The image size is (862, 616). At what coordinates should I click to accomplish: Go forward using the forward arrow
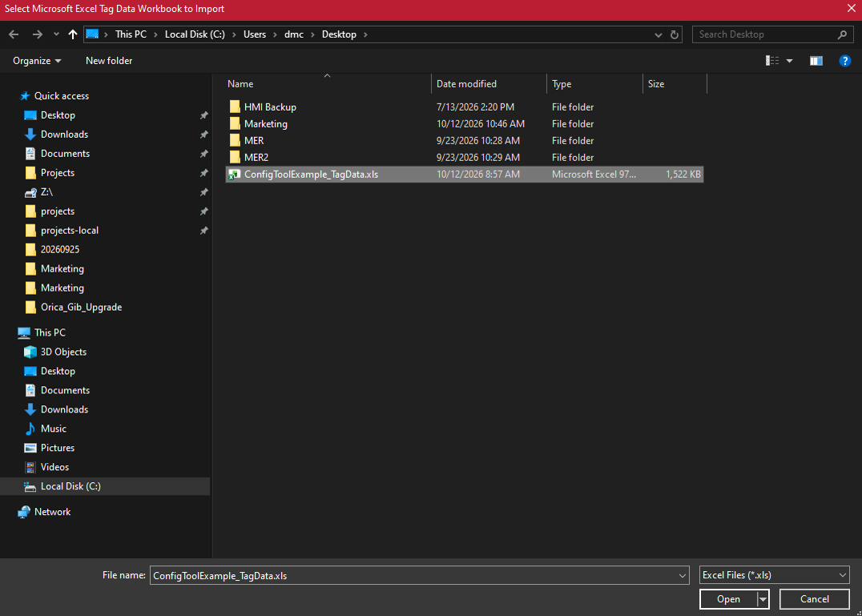[37, 34]
